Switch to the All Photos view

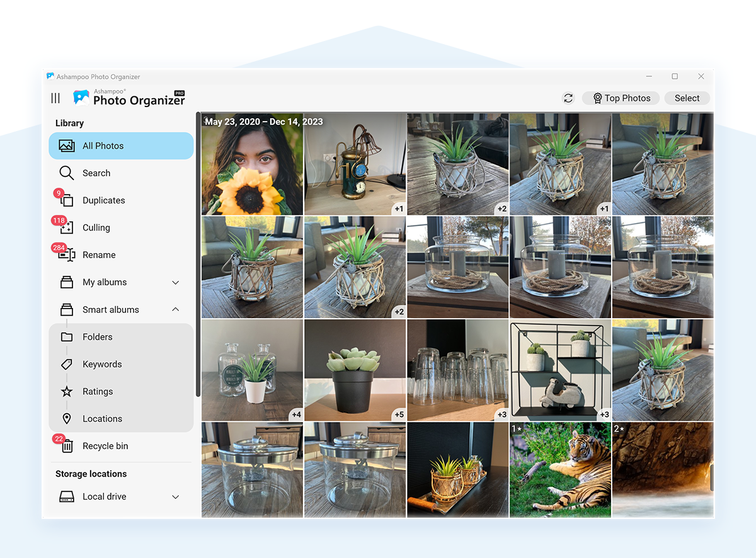103,145
